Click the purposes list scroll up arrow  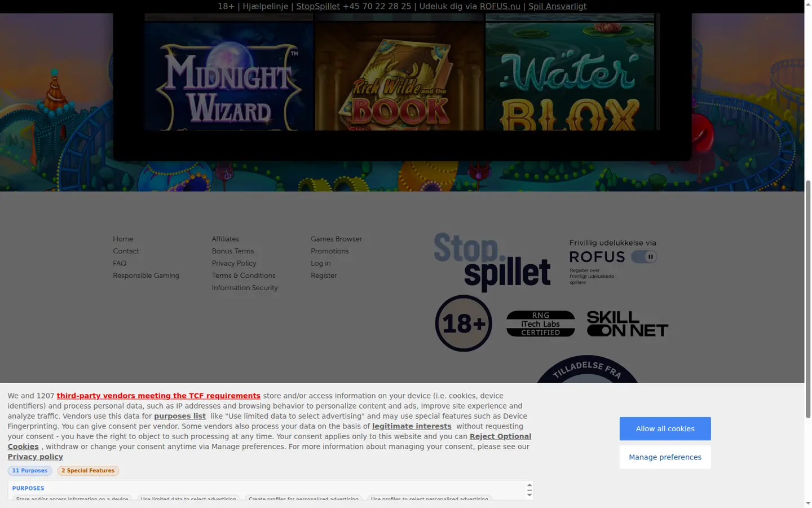coord(529,485)
